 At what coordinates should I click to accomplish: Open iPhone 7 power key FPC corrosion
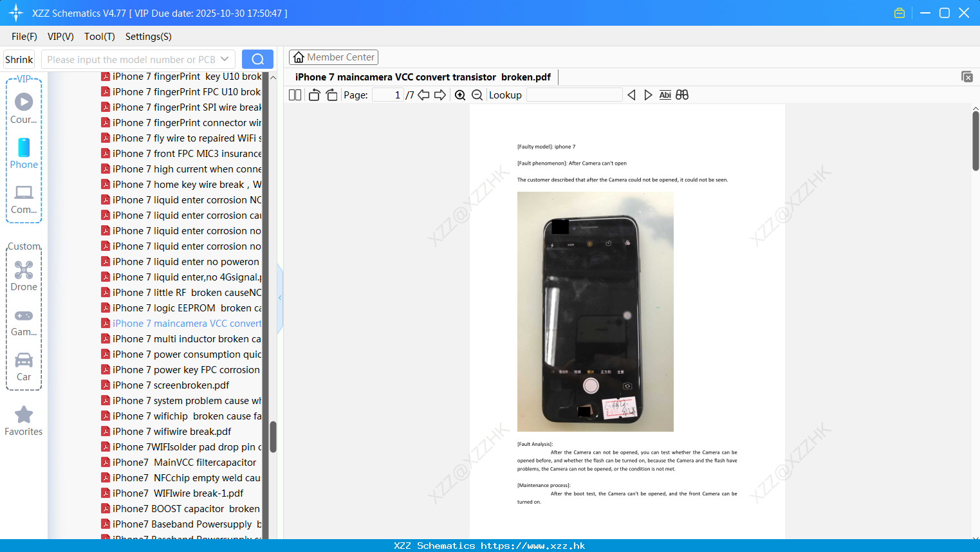coord(181,370)
